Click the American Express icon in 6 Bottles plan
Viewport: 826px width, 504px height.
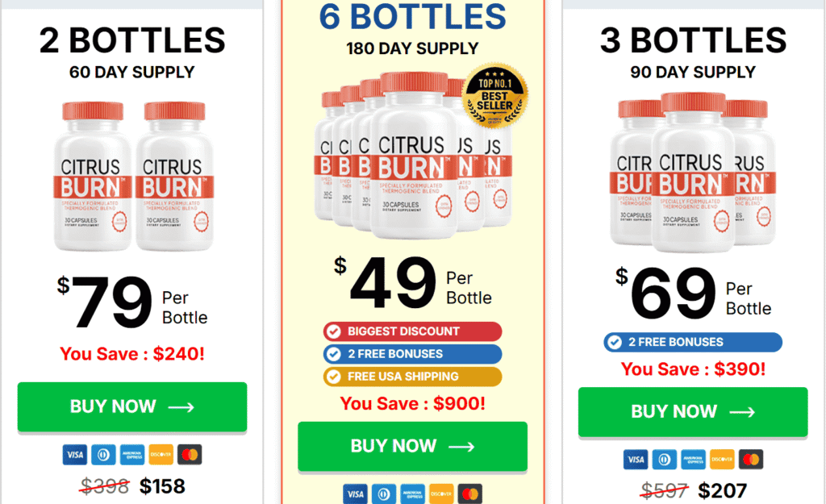412,494
